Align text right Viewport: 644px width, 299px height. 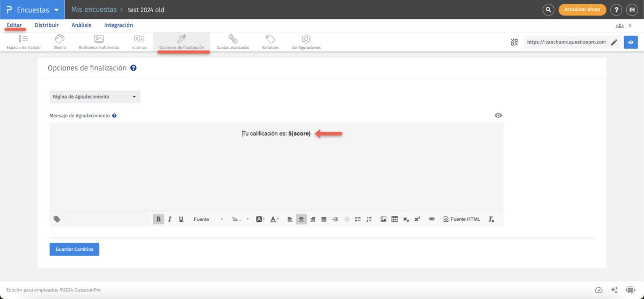tap(313, 219)
